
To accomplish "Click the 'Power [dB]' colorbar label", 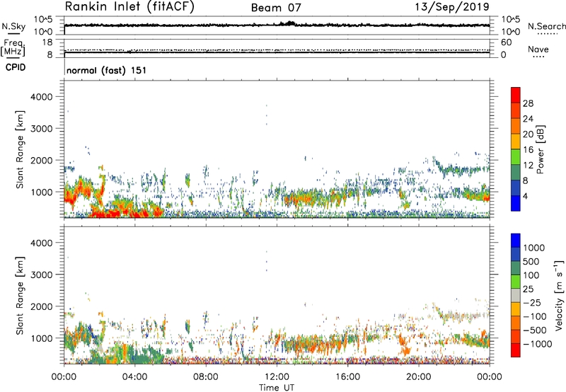I will [x=541, y=149].
